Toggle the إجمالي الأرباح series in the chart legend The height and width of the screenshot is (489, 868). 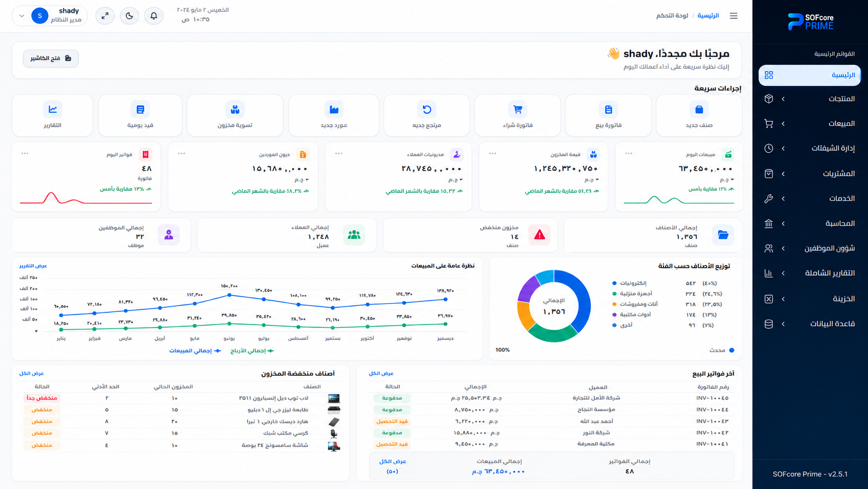click(x=252, y=351)
